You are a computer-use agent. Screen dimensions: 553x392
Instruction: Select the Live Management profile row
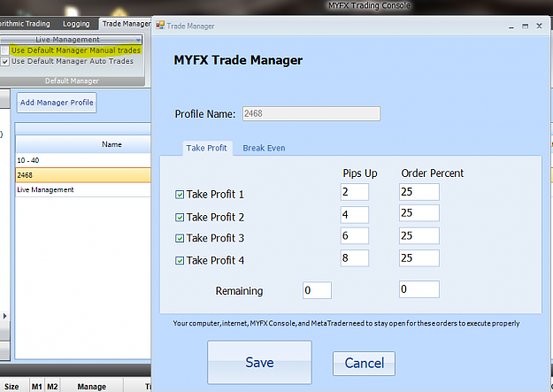point(83,190)
